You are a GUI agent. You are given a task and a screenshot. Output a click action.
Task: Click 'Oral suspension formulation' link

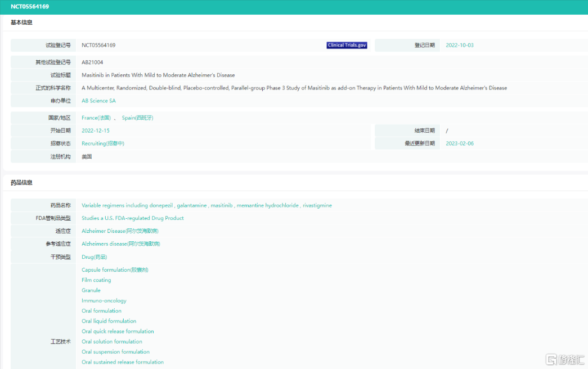115,352
